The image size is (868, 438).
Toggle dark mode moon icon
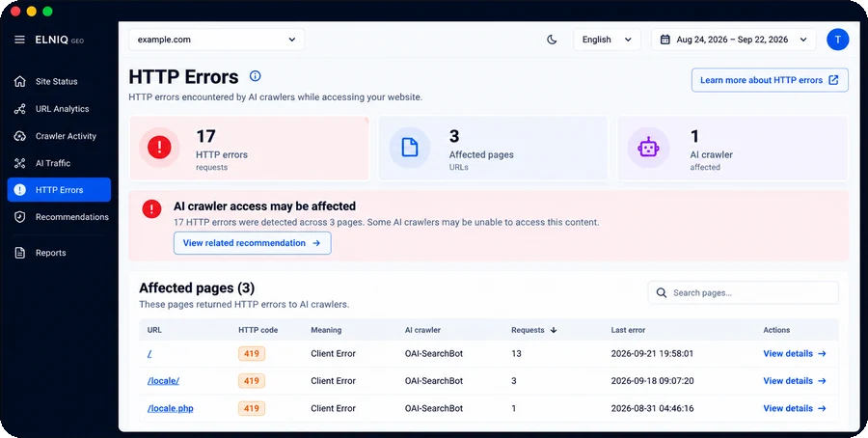point(552,40)
